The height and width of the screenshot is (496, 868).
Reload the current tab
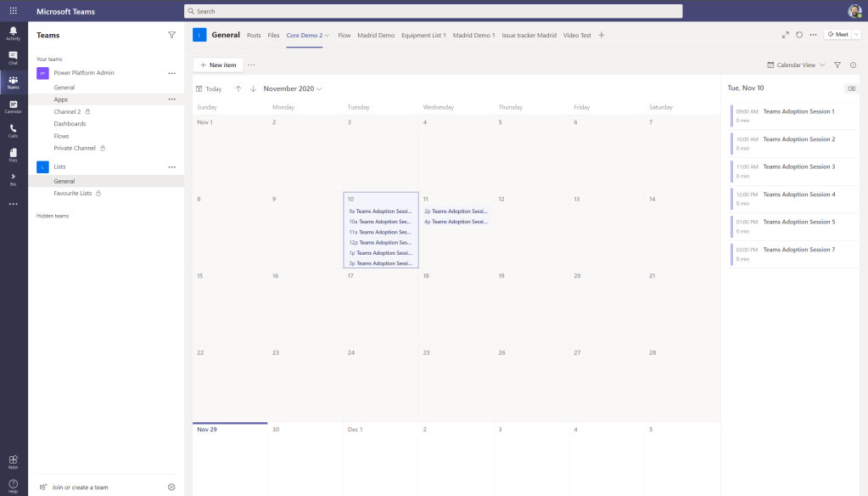(799, 35)
